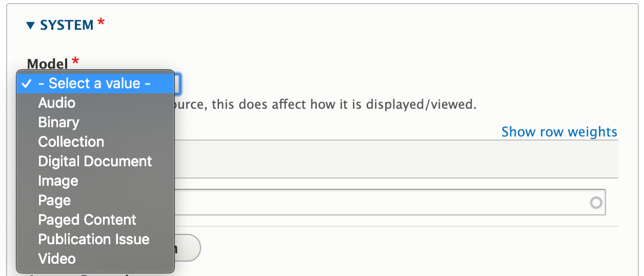Click the Show row weights link

coord(559,132)
